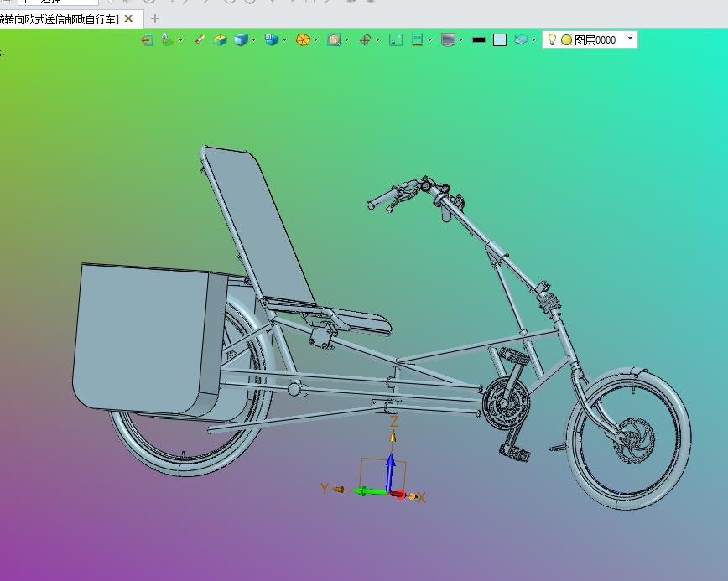Toggle the light bulb layer visibility icon
The image size is (728, 581).
click(552, 39)
